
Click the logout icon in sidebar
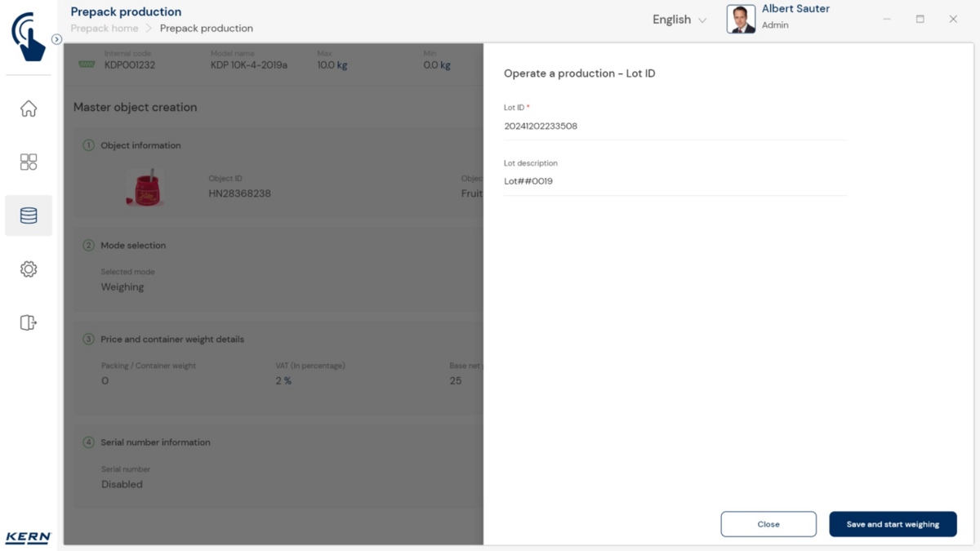coord(29,322)
